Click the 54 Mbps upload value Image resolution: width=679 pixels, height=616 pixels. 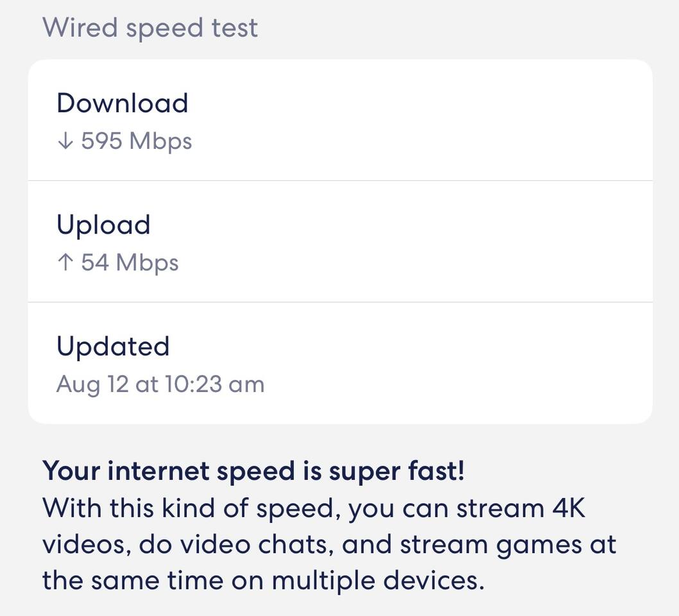(130, 262)
